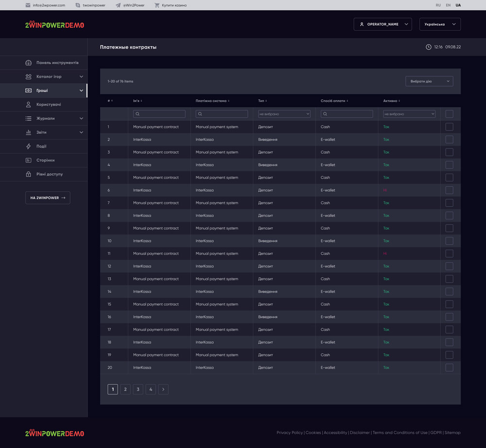Expand the Українська language selector
Image resolution: width=486 pixels, height=448 pixels.
point(440,24)
